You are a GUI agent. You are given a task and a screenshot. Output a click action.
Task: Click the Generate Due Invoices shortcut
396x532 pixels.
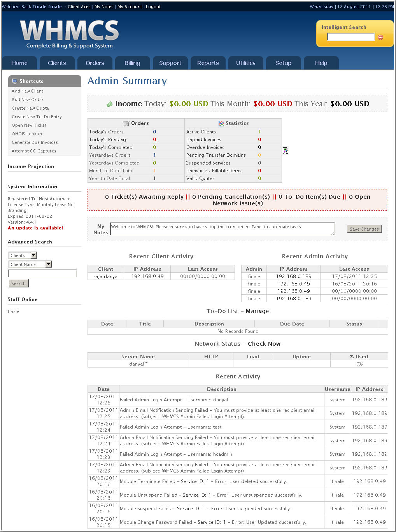35,142
